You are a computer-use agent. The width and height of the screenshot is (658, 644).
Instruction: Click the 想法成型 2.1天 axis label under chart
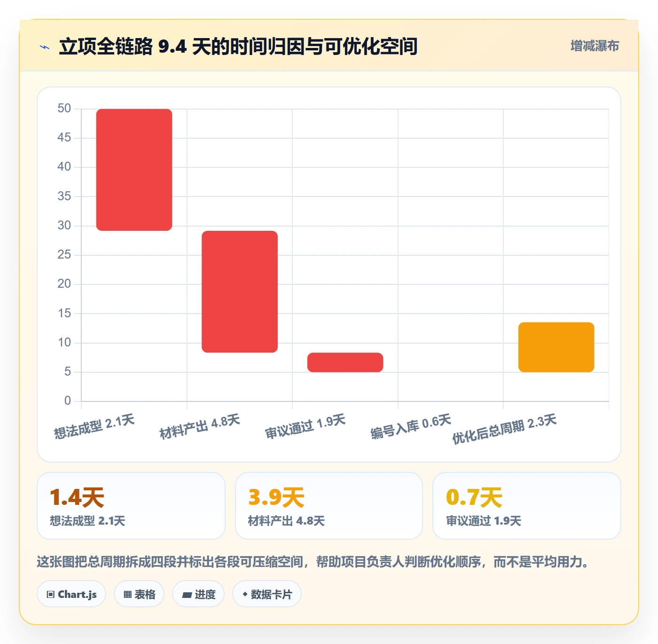tap(94, 426)
